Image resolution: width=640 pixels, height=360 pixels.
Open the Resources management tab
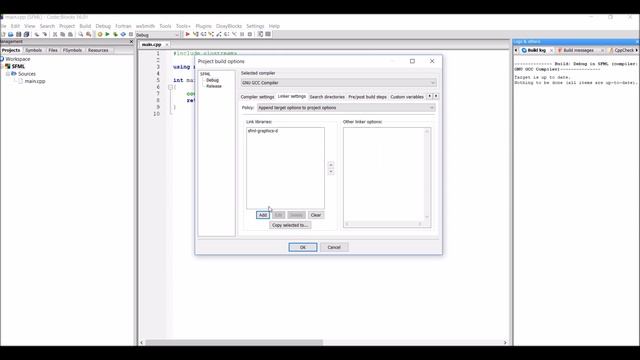98,50
